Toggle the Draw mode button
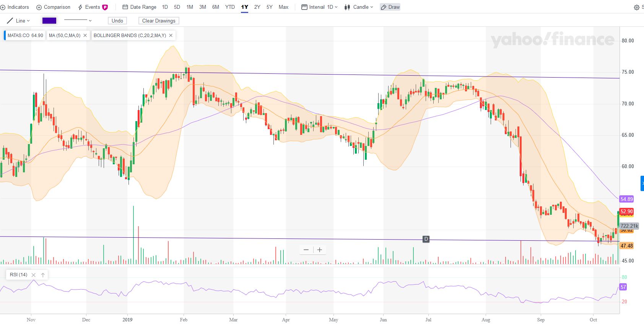This screenshot has height=329, width=644. pyautogui.click(x=390, y=7)
